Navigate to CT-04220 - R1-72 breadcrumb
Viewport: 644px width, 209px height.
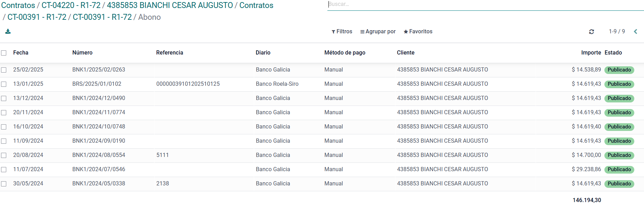tap(71, 6)
